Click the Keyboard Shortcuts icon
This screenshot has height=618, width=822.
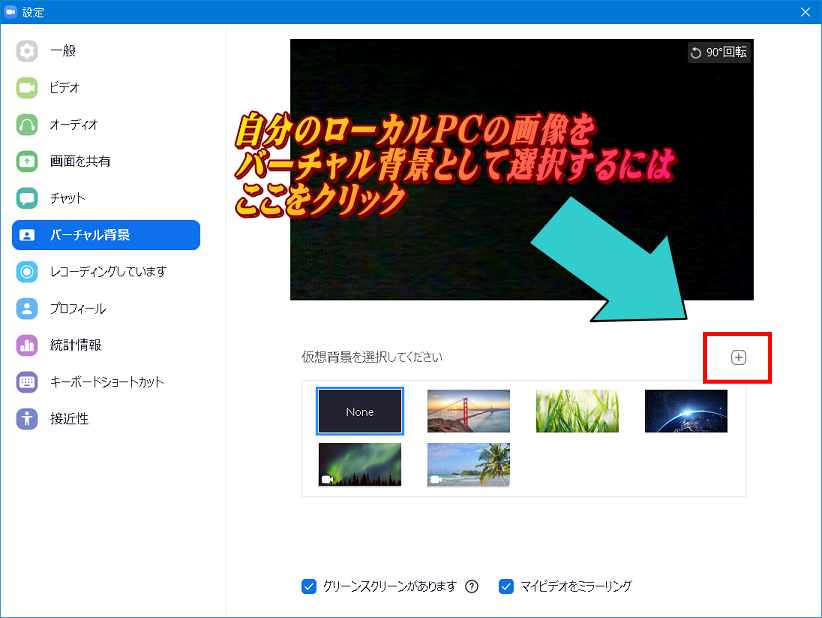(x=27, y=382)
